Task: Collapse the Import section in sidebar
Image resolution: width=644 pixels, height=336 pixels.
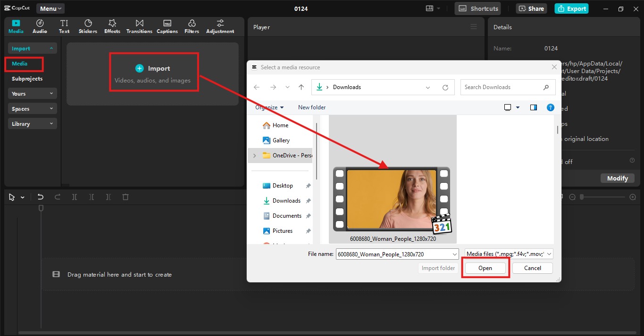Action: click(32, 48)
